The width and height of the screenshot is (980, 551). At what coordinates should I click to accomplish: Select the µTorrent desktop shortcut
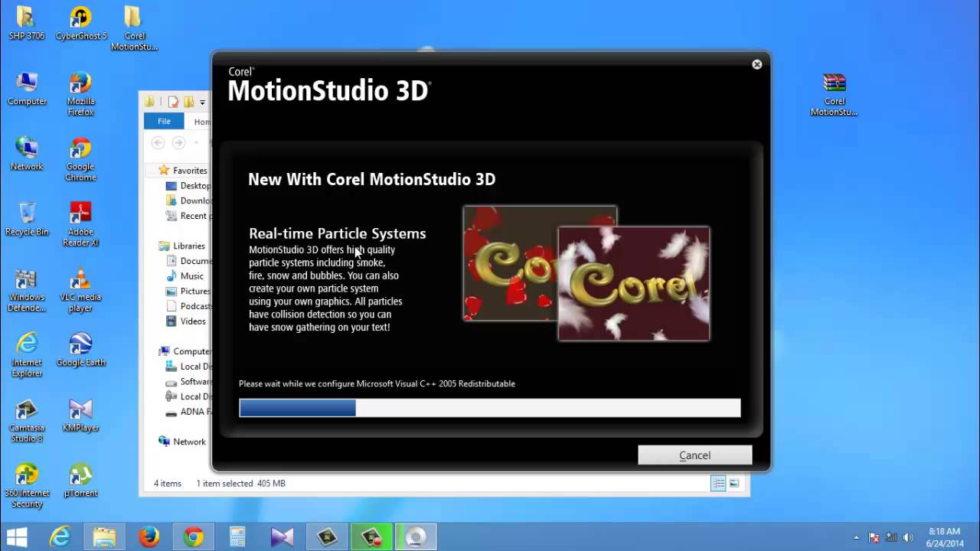pos(80,481)
